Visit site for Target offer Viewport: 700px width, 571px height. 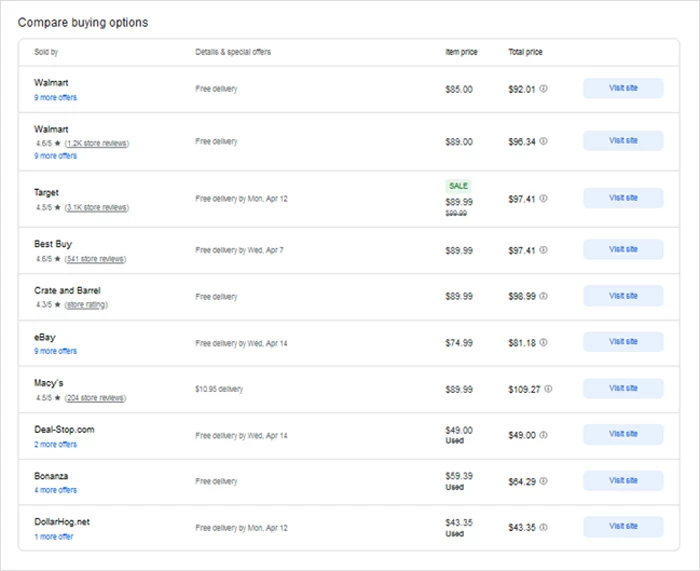click(x=623, y=198)
